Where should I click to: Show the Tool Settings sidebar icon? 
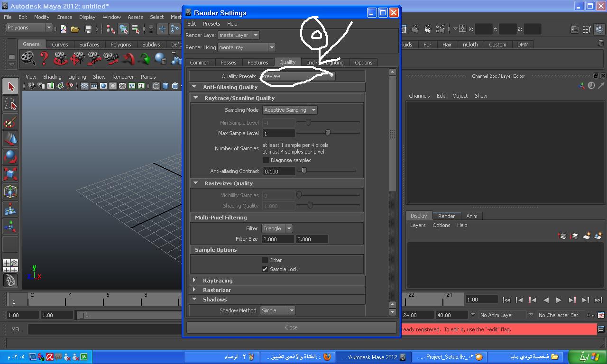click(587, 29)
